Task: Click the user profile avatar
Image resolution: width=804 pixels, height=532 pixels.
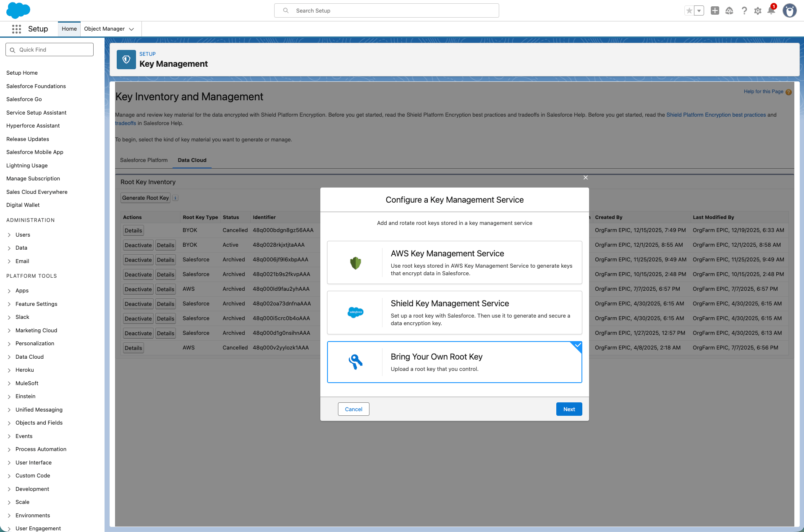Action: click(789, 11)
